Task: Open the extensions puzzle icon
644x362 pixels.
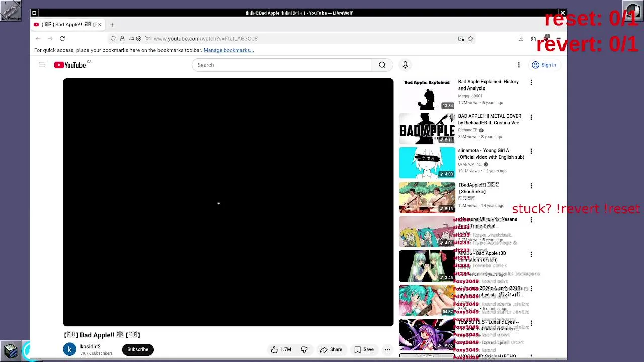Action: tap(533, 39)
